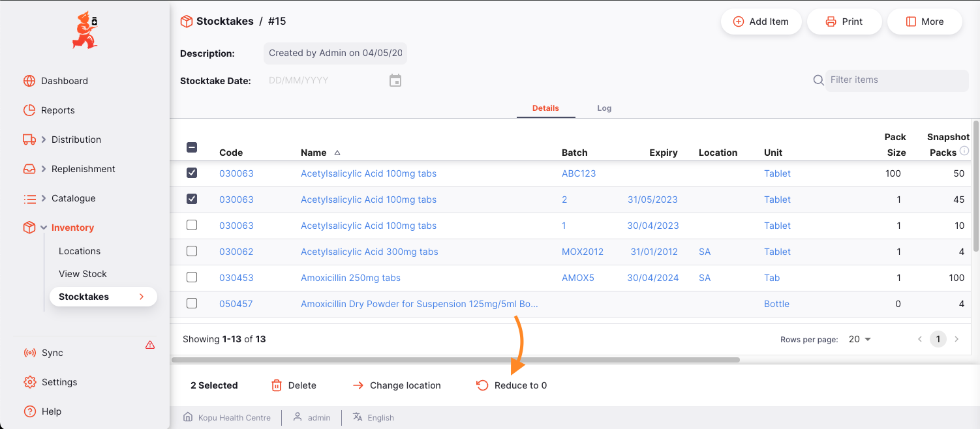Click batch cell AMOX5
This screenshot has height=429, width=980.
[x=578, y=278]
